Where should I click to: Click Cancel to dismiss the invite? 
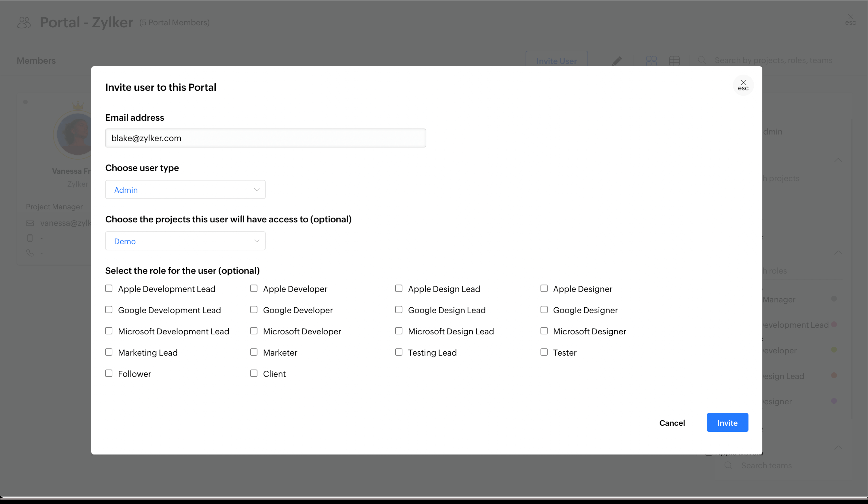(x=672, y=423)
